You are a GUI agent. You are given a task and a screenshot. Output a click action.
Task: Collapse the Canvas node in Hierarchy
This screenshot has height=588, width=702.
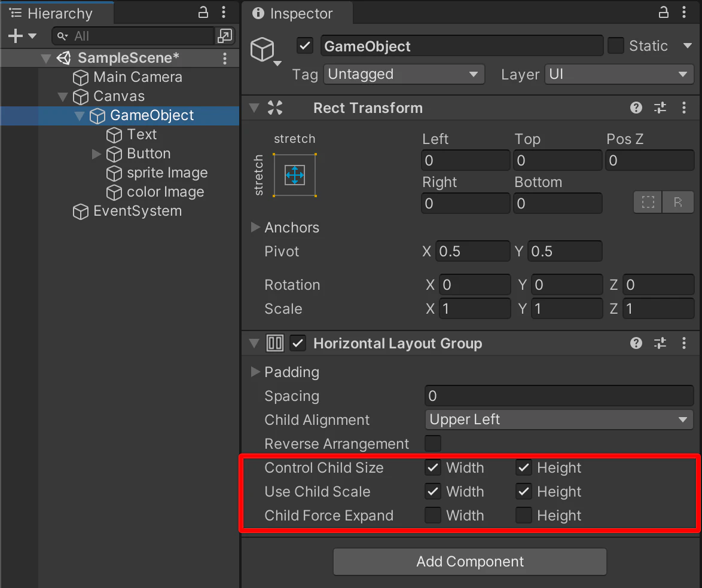pyautogui.click(x=63, y=97)
